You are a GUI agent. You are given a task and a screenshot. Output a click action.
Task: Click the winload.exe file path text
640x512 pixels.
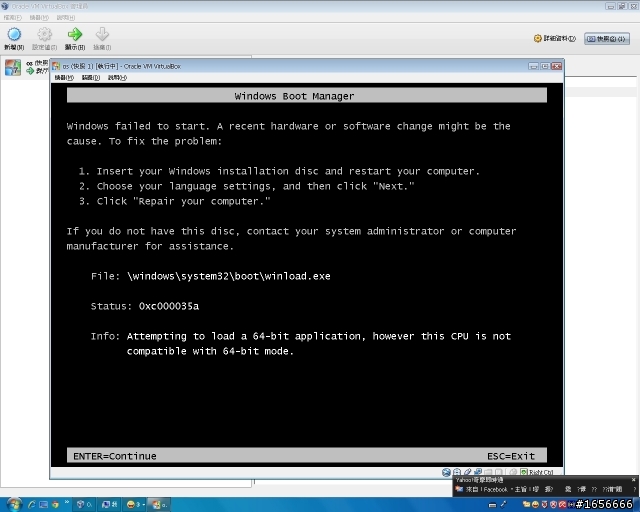(229, 276)
